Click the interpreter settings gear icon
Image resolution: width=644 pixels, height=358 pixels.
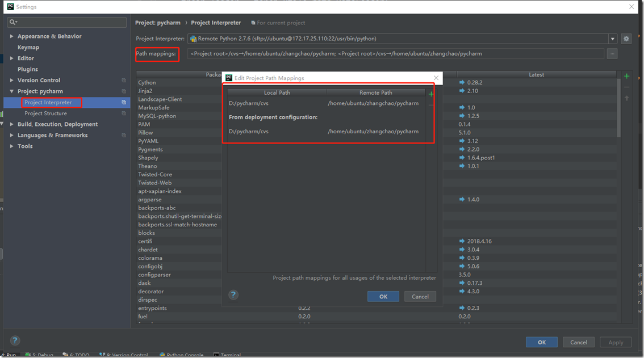point(626,39)
